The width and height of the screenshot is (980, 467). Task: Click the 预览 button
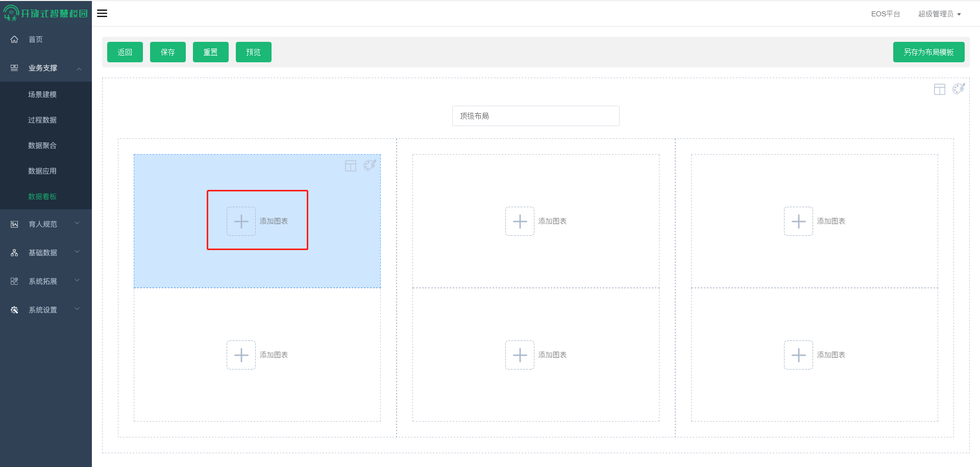[x=254, y=52]
